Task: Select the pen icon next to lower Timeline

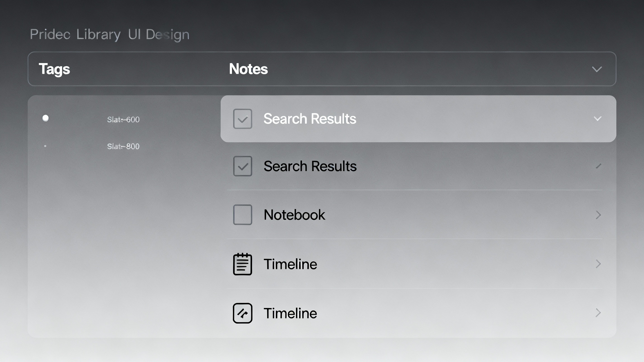Action: pyautogui.click(x=242, y=313)
